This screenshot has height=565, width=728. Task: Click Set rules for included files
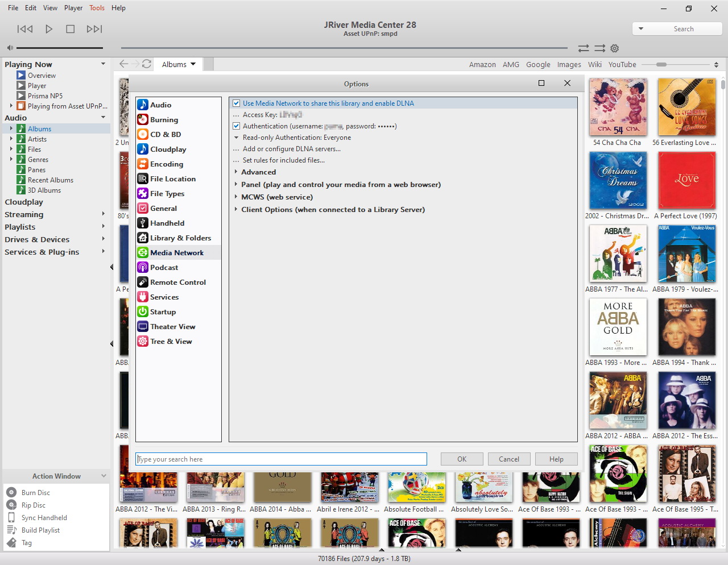click(283, 160)
